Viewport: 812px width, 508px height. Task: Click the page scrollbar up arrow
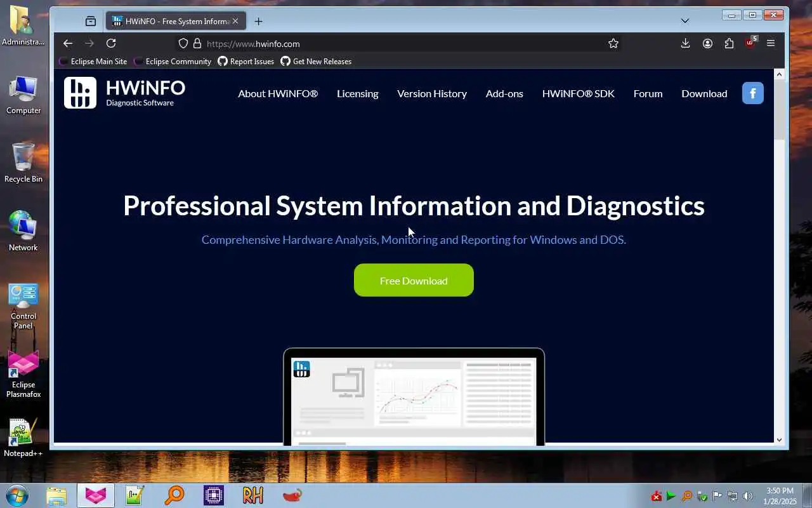tap(780, 74)
